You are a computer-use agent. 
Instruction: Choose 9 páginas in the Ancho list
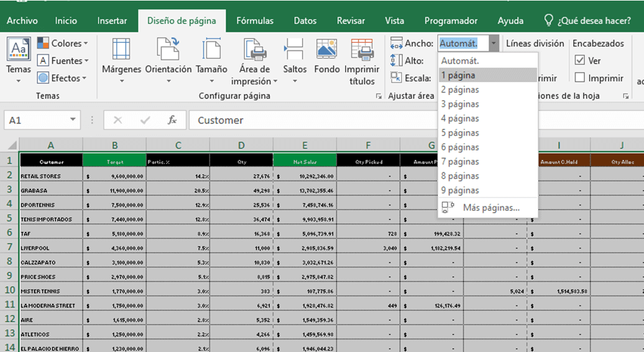coord(487,190)
